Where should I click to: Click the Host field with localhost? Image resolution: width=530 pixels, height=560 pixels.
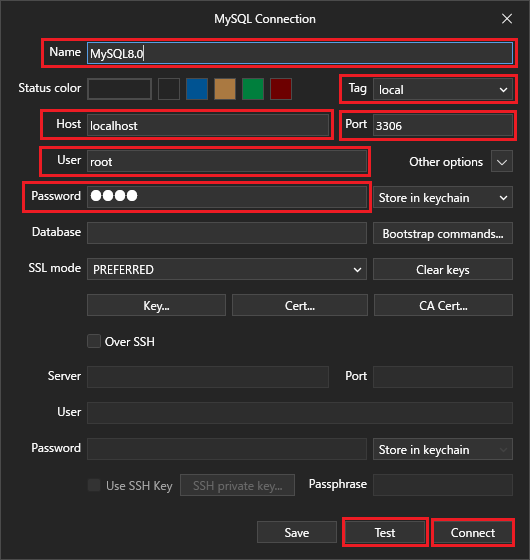pyautogui.click(x=208, y=125)
